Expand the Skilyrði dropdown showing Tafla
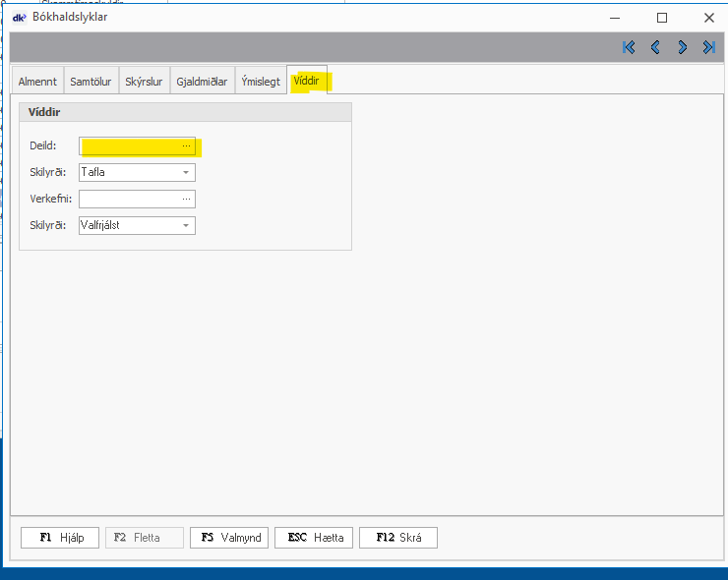This screenshot has height=580, width=728. click(186, 173)
